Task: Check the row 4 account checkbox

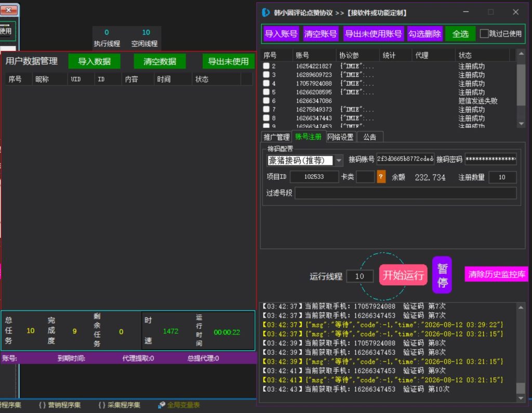Action: (x=267, y=83)
